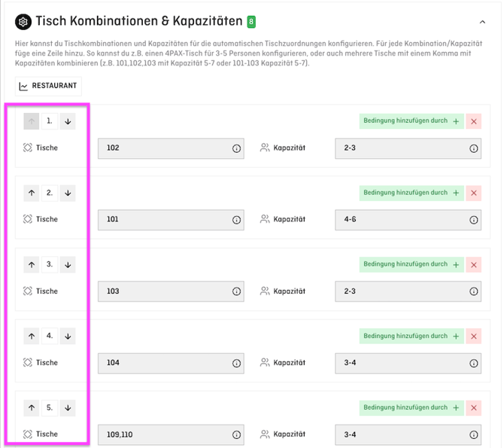Click the disabled up arrow of row 1
The height and width of the screenshot is (448, 504).
pos(31,121)
